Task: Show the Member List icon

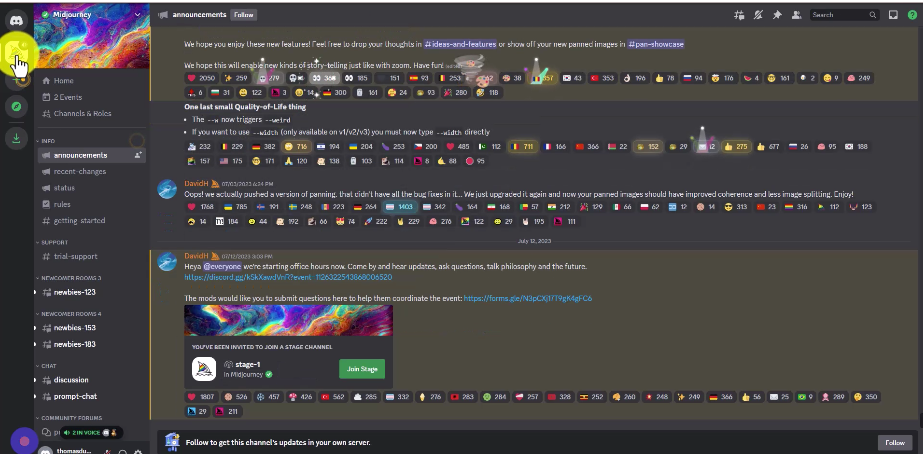Action: [x=796, y=15]
